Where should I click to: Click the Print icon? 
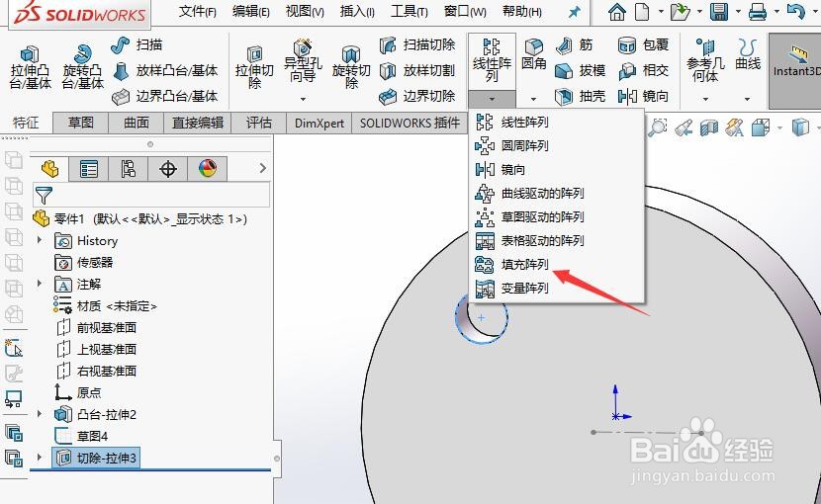[758, 12]
